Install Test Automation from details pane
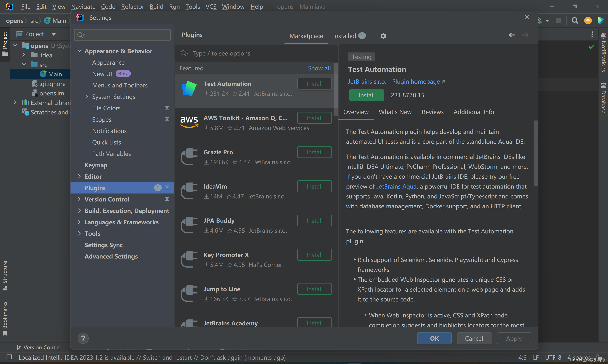Image resolution: width=608 pixels, height=364 pixels. [x=366, y=95]
